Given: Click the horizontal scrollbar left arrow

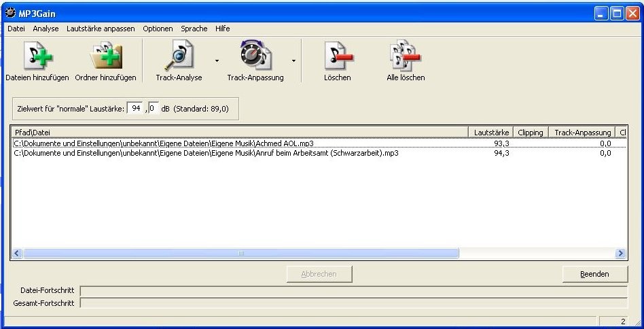Looking at the screenshot, I should tap(17, 254).
